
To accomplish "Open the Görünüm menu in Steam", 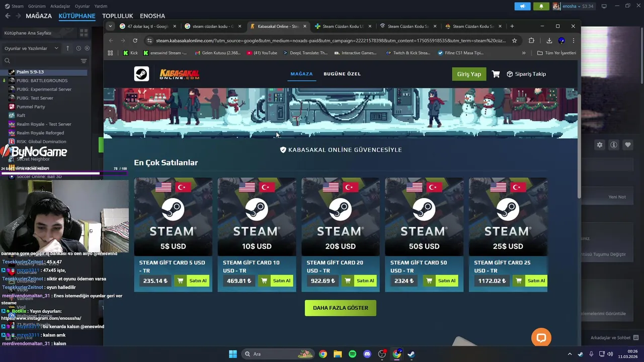I will [37, 6].
